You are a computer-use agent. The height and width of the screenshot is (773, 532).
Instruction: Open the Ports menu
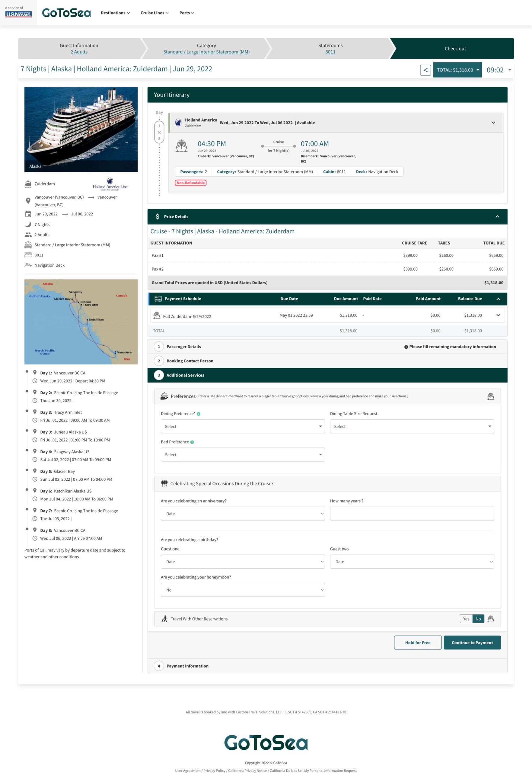tap(187, 13)
